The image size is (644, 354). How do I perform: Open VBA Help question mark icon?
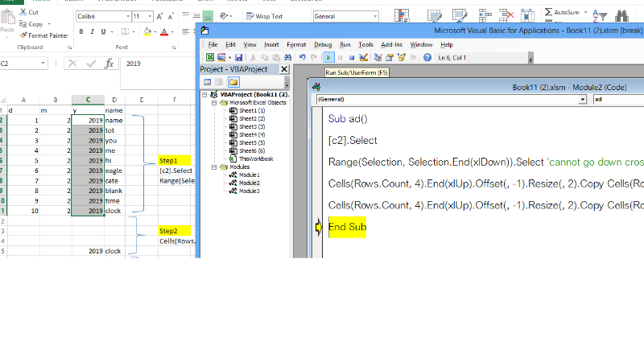pyautogui.click(x=427, y=57)
